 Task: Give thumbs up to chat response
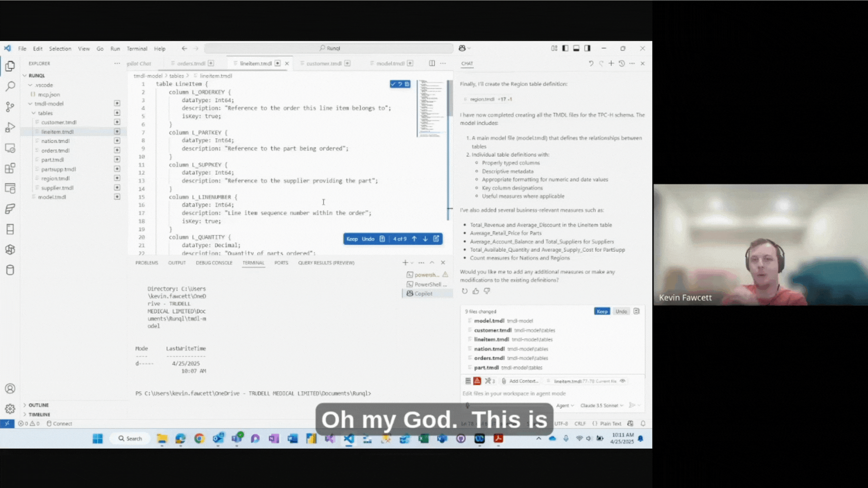[x=476, y=291]
